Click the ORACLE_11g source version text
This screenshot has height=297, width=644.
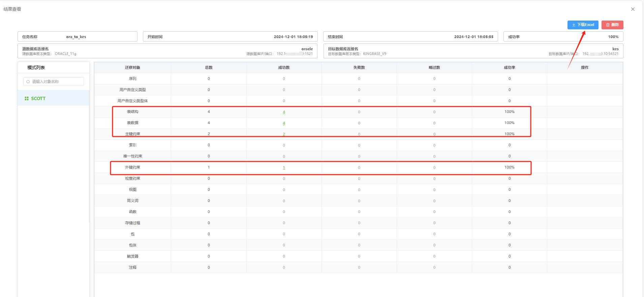(x=66, y=54)
